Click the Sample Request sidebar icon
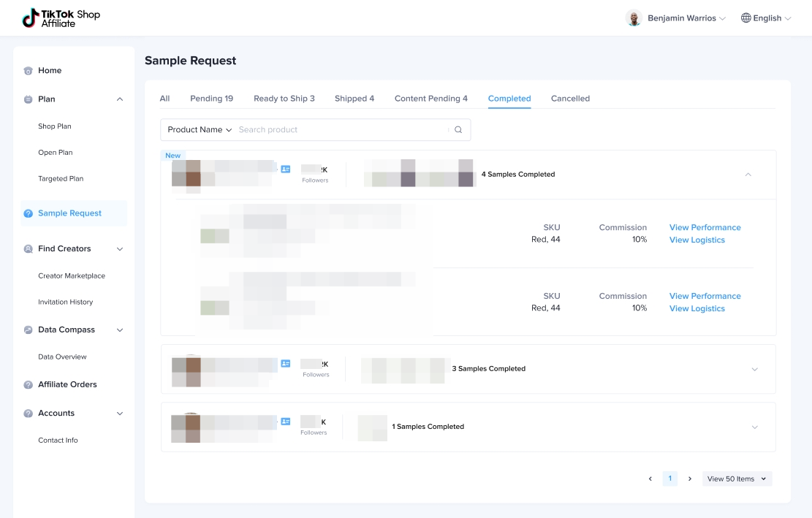 [28, 213]
